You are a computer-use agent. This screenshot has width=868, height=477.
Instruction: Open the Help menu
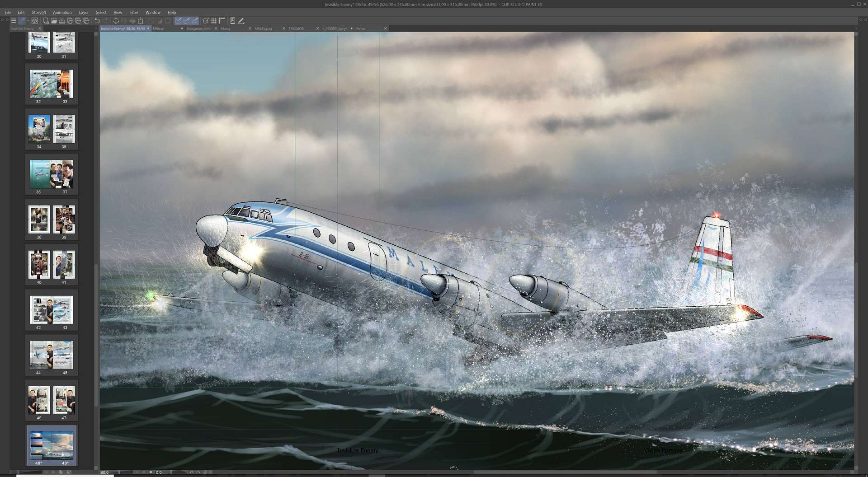172,12
